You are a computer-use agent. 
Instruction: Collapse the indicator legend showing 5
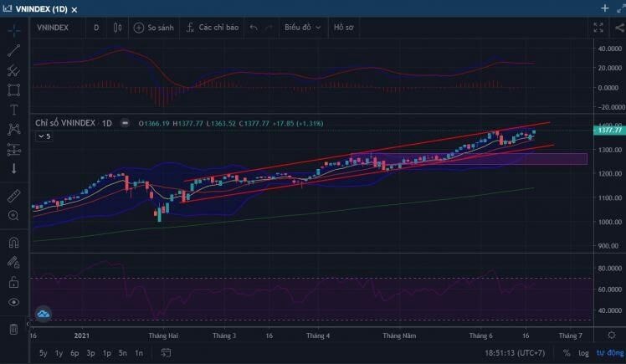tap(44, 136)
